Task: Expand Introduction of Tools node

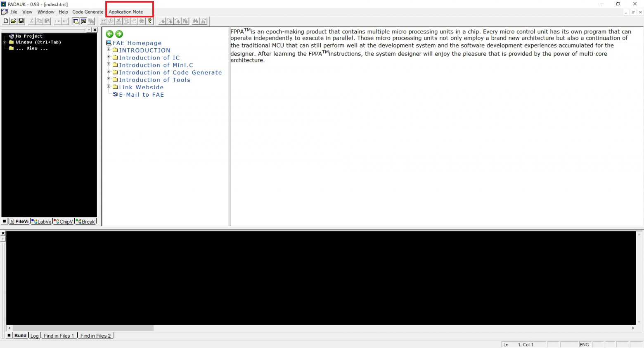Action: [x=109, y=79]
